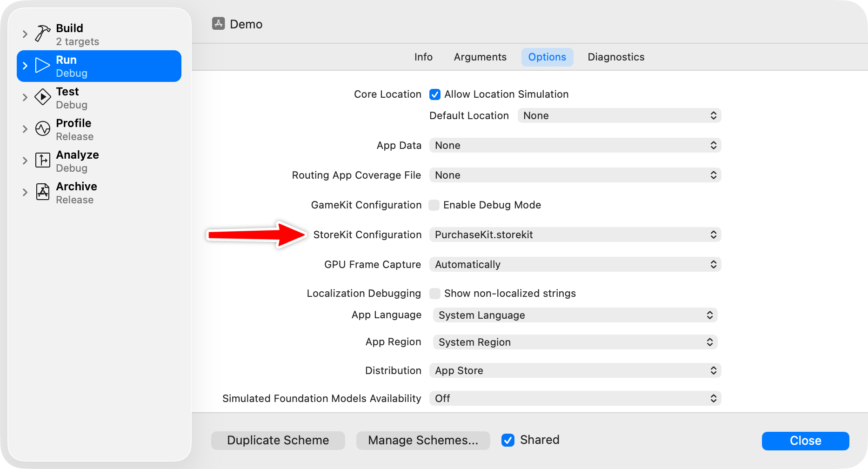Open Manage Schemes dialog

(x=423, y=440)
